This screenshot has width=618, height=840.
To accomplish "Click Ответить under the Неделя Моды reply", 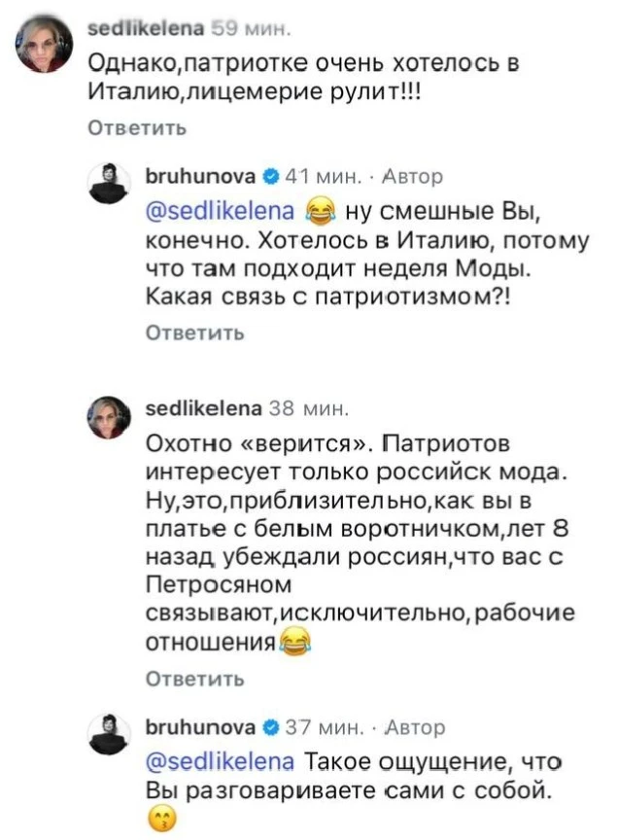I will (x=195, y=332).
